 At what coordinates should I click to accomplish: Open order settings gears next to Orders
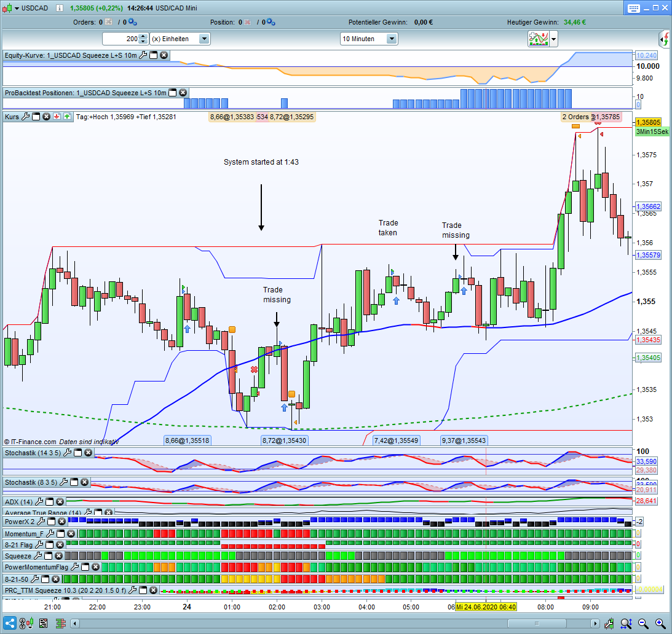coord(132,22)
